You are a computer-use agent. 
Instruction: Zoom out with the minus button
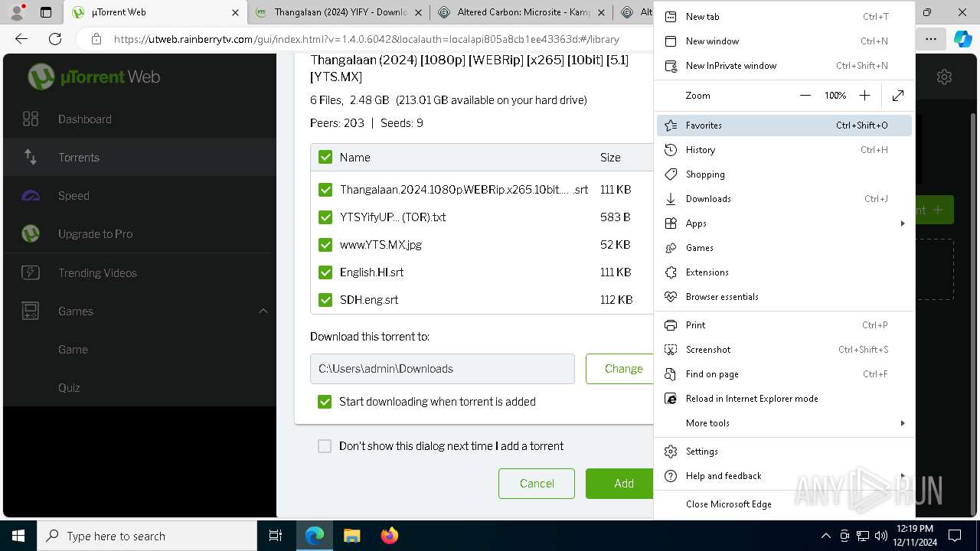(x=805, y=96)
